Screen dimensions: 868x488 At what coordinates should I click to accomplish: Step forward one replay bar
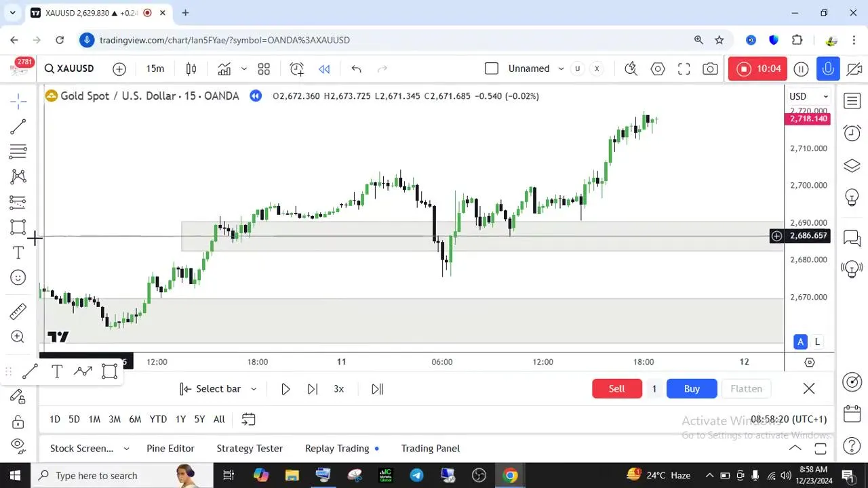coord(313,389)
